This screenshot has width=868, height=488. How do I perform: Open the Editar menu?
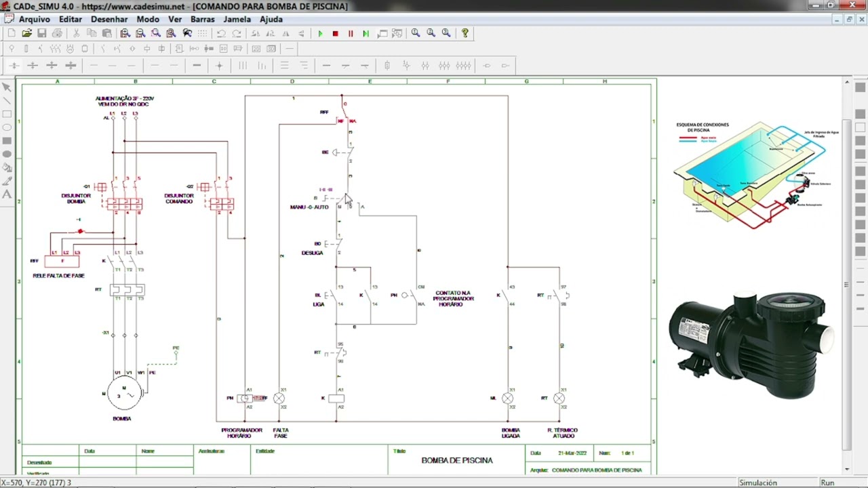click(71, 19)
